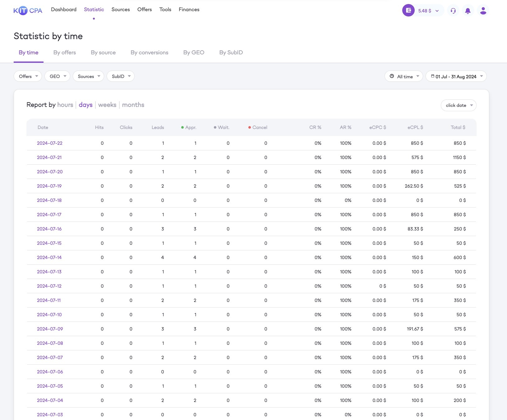
Task: Click the 191.67 $ eCPL value
Action: 415,329
